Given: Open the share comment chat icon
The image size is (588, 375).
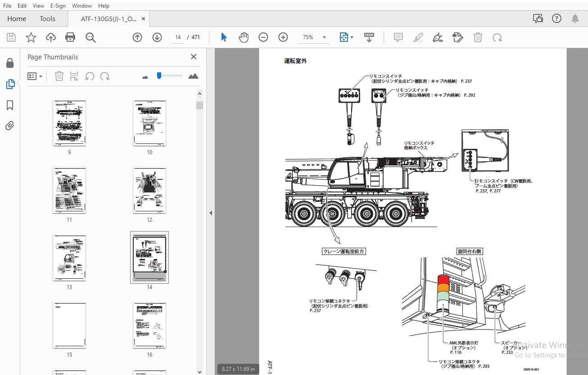Looking at the screenshot, I should coord(538,18).
